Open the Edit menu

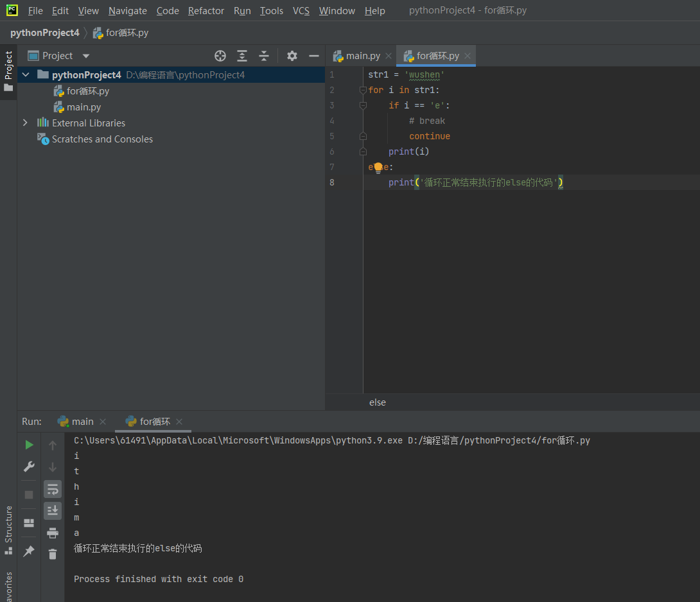pyautogui.click(x=60, y=11)
